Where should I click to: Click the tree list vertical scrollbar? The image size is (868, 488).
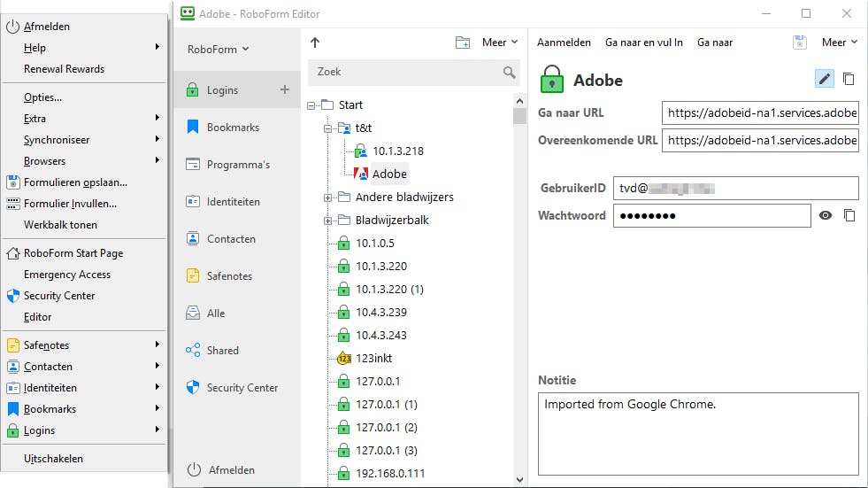pos(519,266)
